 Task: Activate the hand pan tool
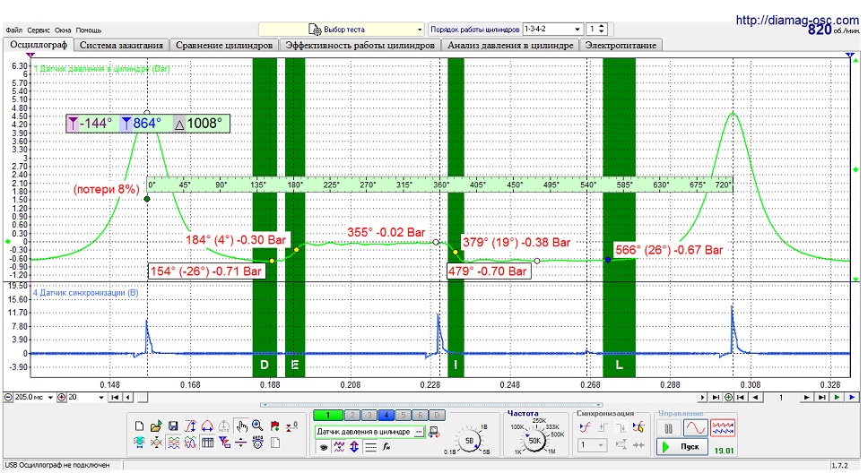pyautogui.click(x=241, y=426)
